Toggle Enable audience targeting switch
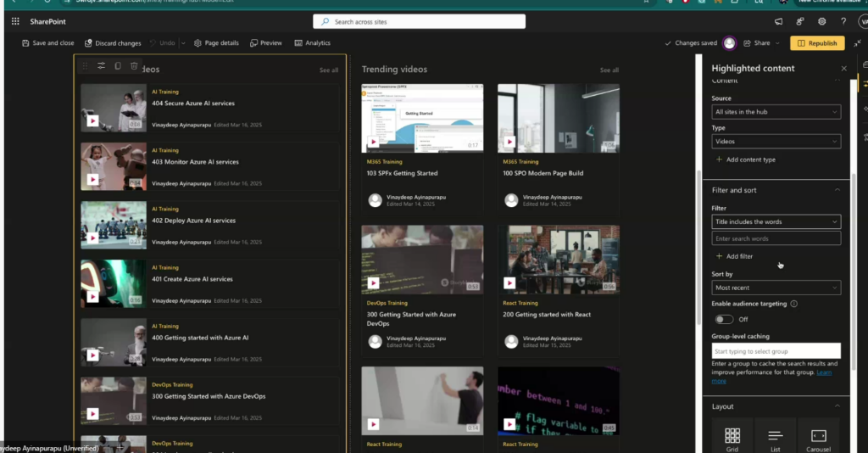The image size is (868, 453). pos(724,320)
